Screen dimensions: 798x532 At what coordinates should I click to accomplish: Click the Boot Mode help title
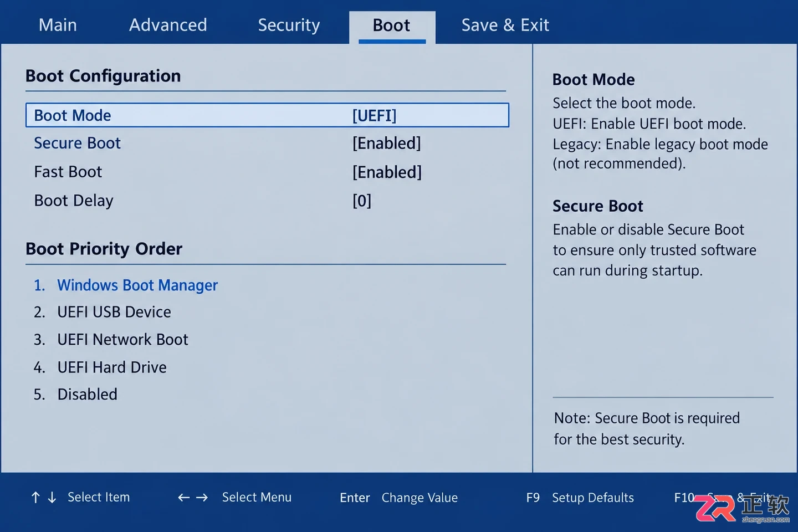pyautogui.click(x=594, y=80)
